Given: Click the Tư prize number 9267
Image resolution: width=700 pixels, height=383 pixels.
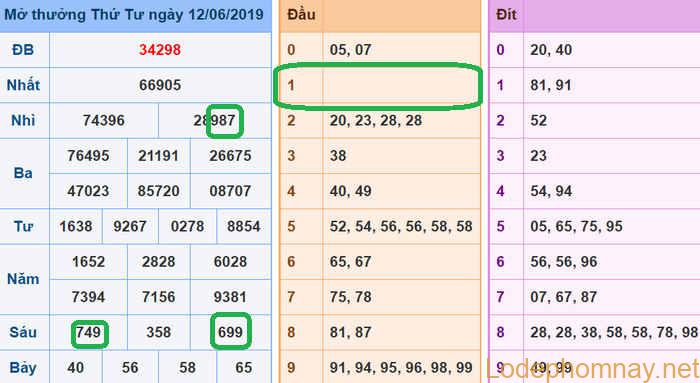Looking at the screenshot, I should pos(130,226).
